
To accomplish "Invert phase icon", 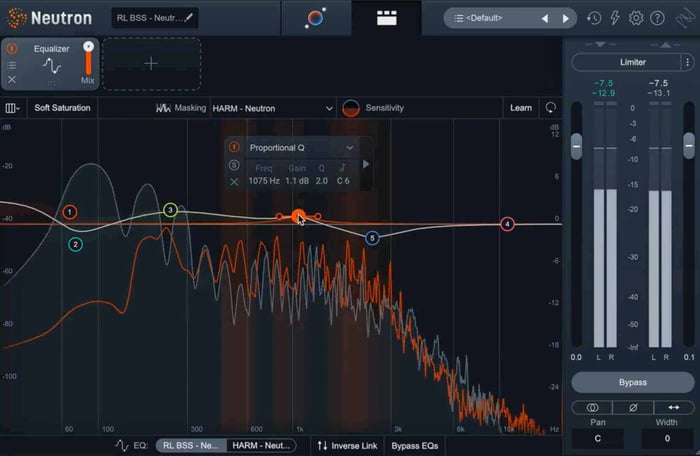I will (x=633, y=407).
